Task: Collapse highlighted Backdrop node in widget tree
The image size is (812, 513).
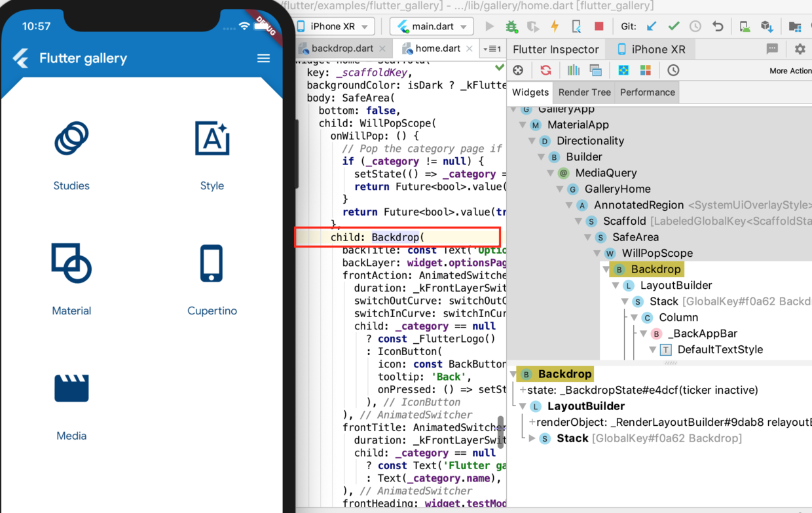Action: pyautogui.click(x=606, y=269)
